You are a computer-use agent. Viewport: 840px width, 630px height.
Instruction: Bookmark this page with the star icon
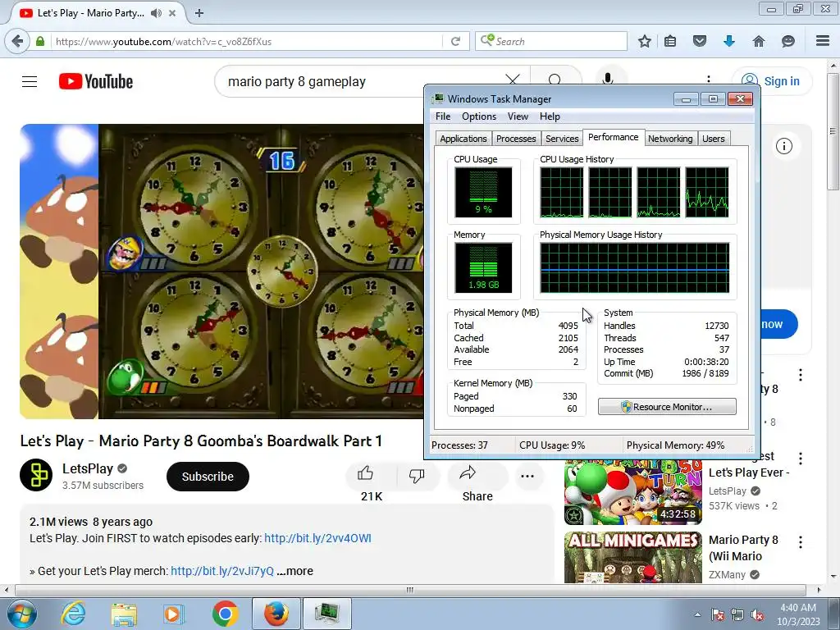[645, 41]
